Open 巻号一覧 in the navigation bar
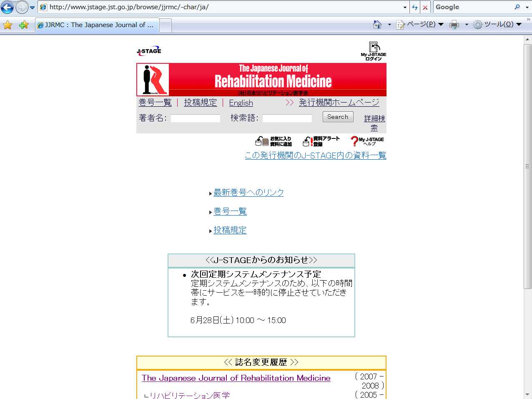532x399 pixels. 155,103
